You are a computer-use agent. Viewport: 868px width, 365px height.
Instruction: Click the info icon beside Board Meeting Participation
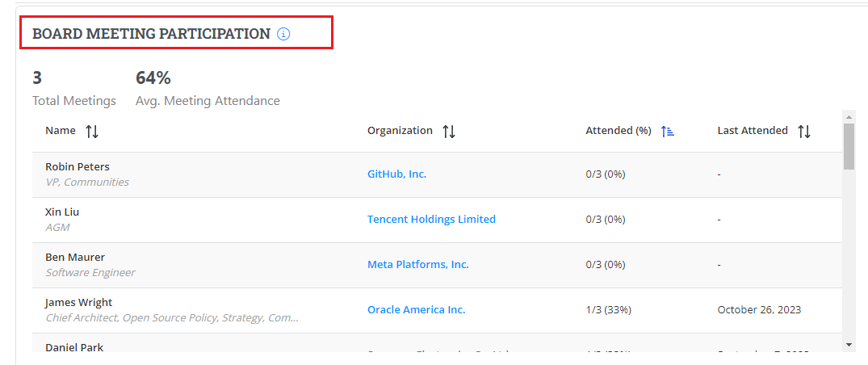coord(283,34)
